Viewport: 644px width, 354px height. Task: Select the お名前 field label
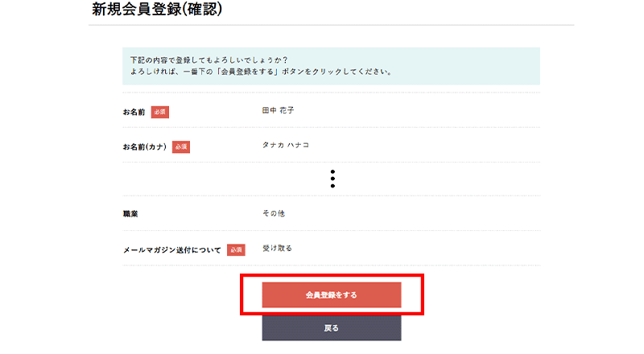[134, 112]
